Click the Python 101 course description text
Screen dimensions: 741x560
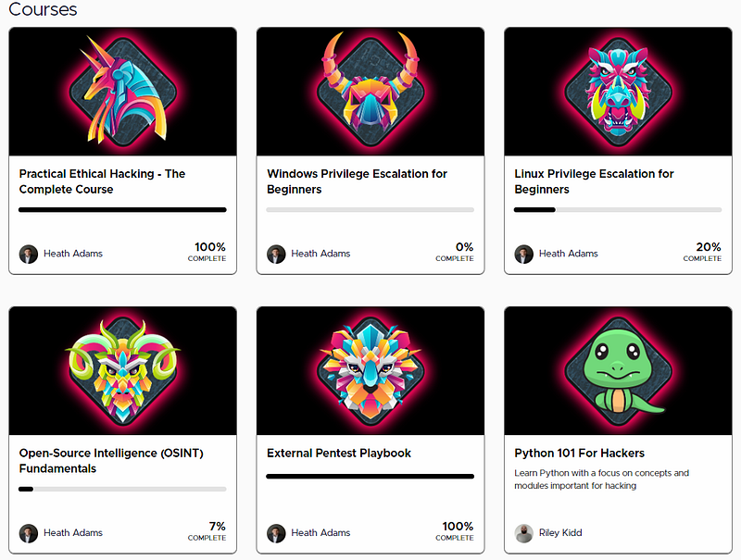(x=601, y=479)
